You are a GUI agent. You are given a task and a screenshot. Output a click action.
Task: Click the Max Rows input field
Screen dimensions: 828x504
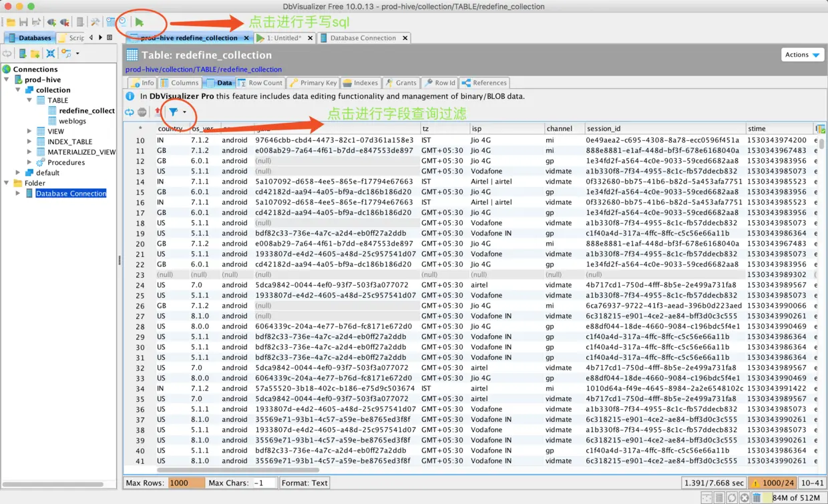(186, 483)
